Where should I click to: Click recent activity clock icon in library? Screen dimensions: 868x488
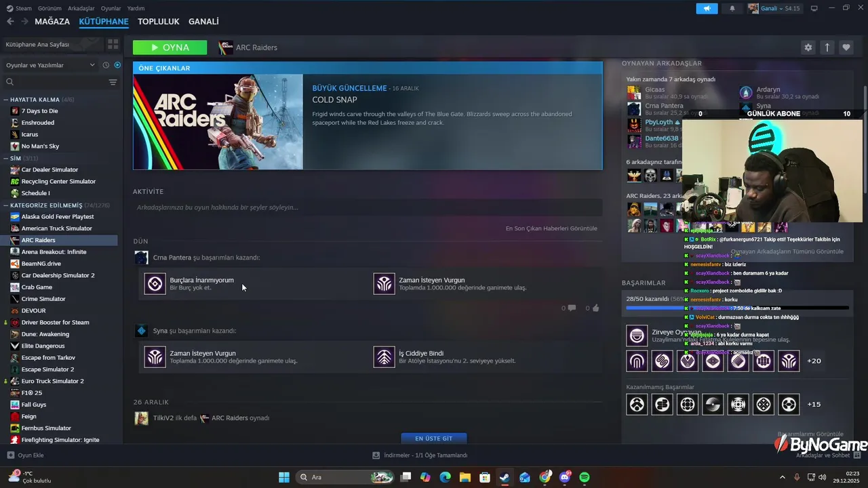tap(106, 65)
